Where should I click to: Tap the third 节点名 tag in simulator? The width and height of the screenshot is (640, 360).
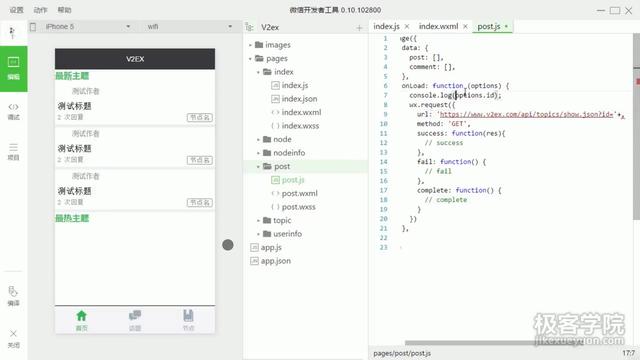(x=200, y=202)
